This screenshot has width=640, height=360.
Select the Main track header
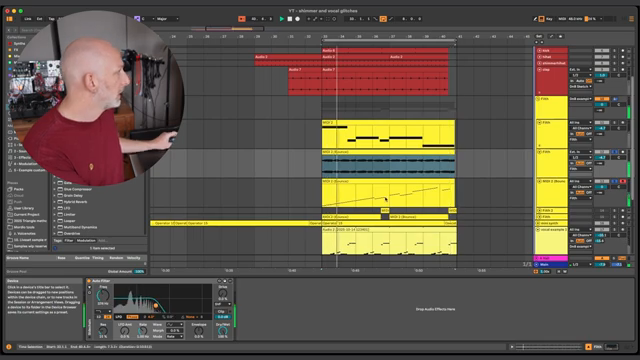[551, 264]
